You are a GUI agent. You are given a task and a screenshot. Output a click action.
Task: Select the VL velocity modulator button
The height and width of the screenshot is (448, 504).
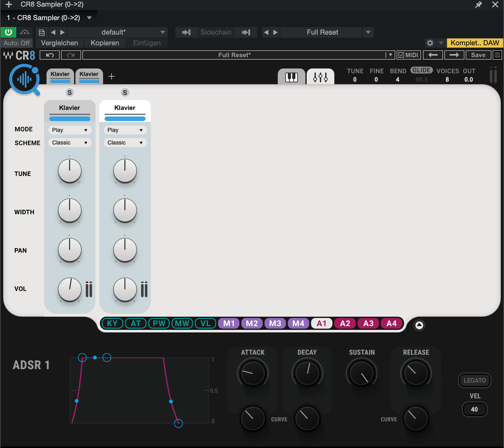point(205,323)
